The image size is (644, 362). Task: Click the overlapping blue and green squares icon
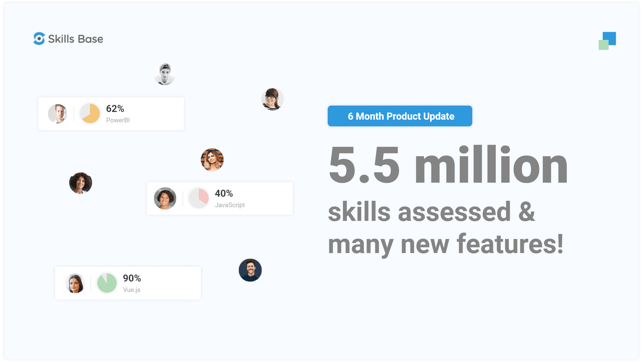[607, 41]
